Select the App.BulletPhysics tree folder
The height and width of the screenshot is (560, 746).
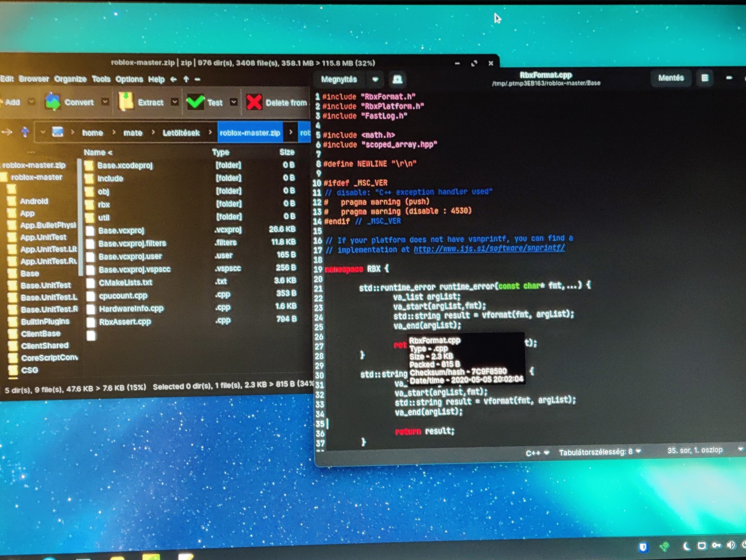(x=48, y=225)
